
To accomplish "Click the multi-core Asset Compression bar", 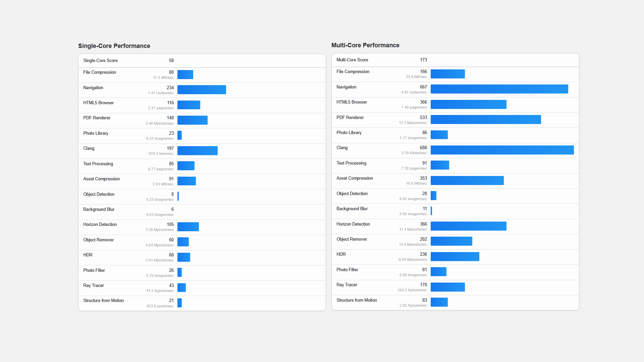I will [x=467, y=181].
